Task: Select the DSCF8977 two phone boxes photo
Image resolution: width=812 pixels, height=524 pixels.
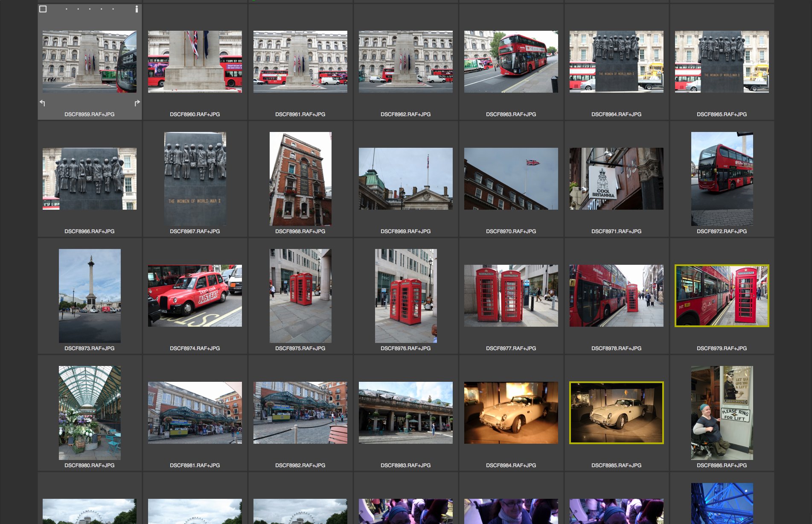Action: pos(511,296)
